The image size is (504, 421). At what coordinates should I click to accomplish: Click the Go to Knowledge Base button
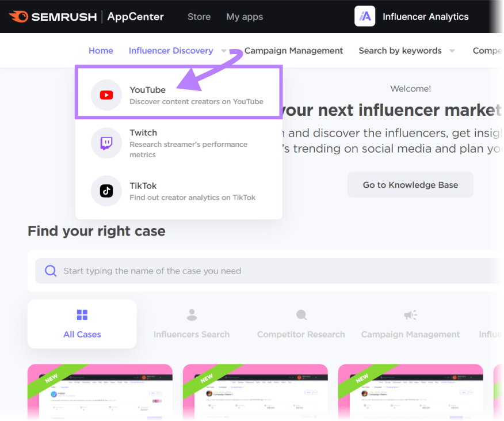point(410,185)
